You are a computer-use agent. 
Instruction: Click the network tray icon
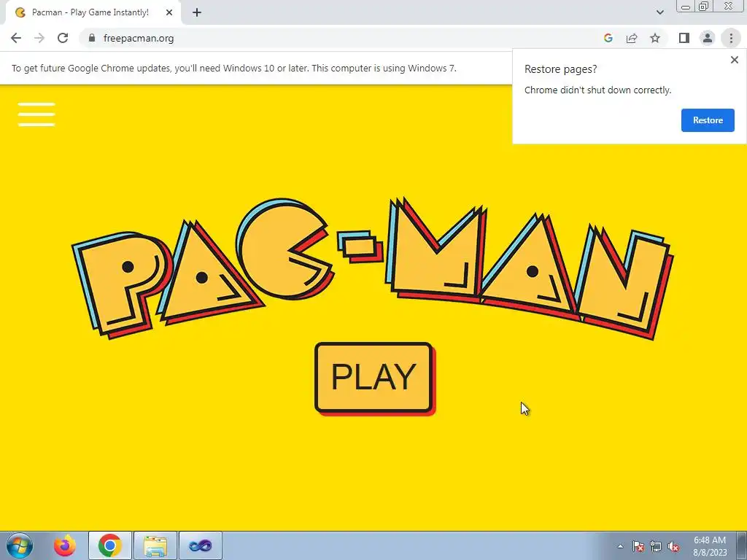click(656, 546)
